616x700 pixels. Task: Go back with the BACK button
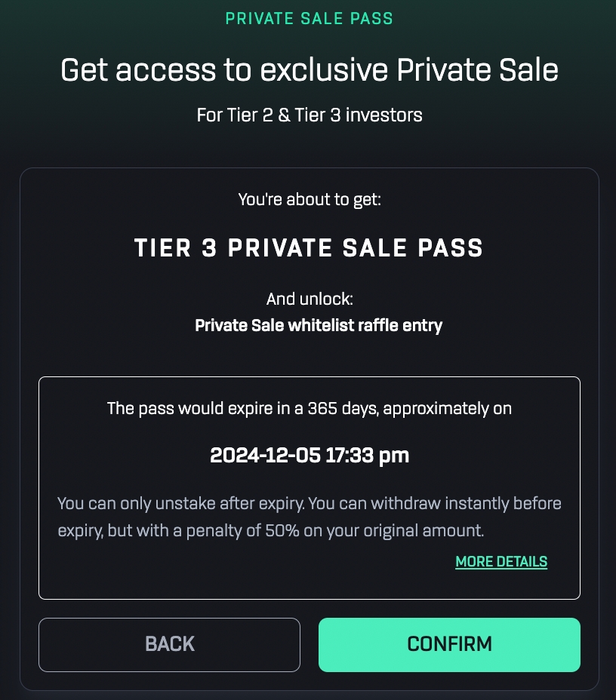169,644
